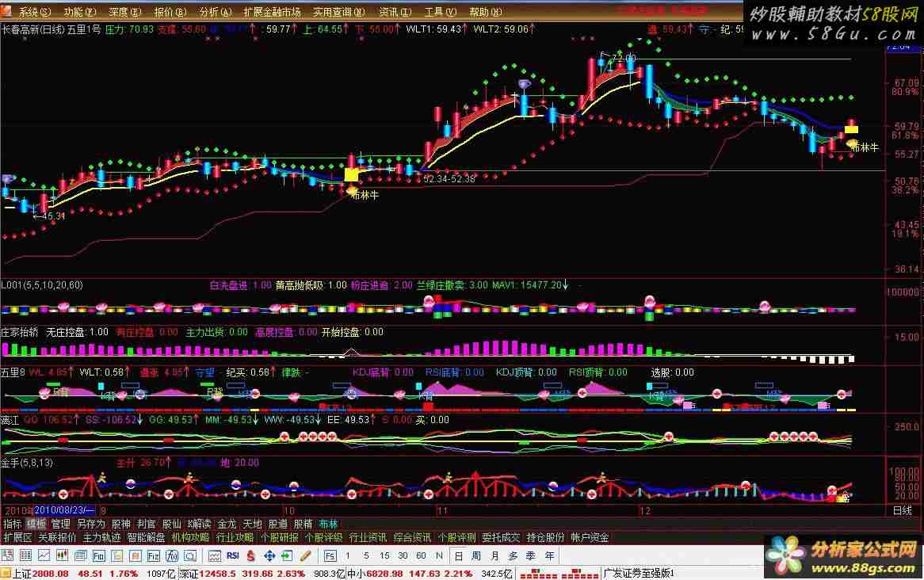The height and width of the screenshot is (580, 924).
Task: Switch to 5-minute period
Action: (366, 555)
